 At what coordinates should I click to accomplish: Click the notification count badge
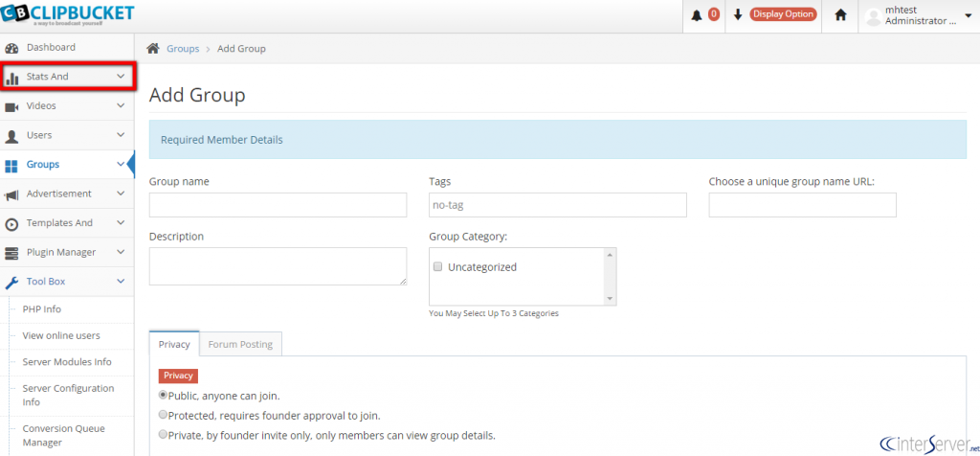713,14
